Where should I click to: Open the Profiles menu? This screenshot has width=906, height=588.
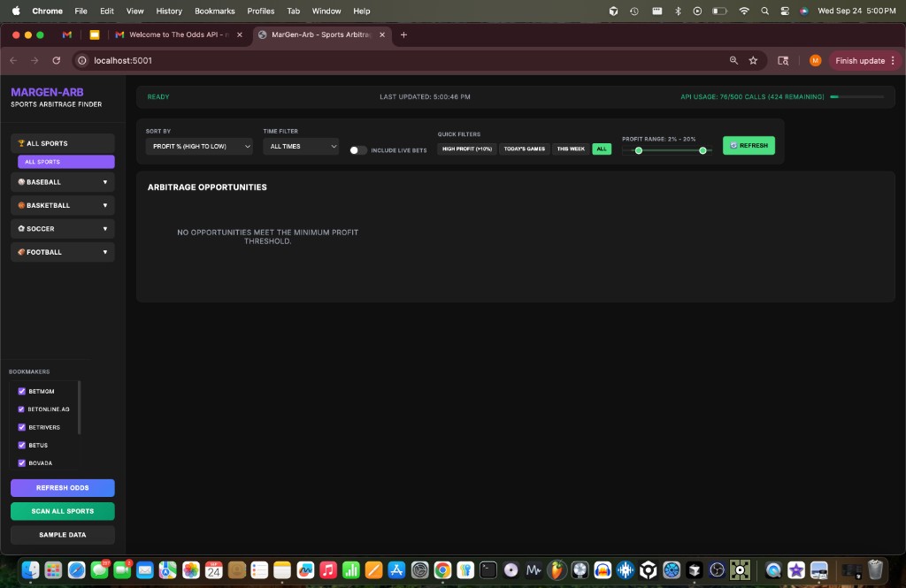[x=261, y=11]
